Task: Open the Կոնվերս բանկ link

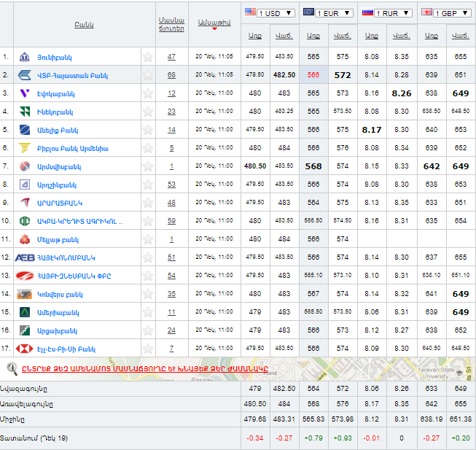Action: [x=60, y=294]
